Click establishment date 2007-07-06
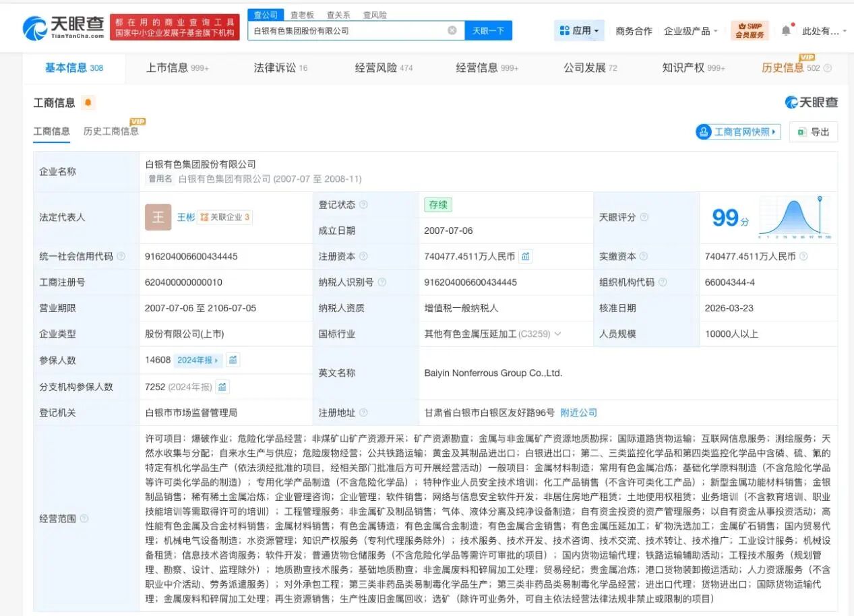This screenshot has width=854, height=616. tap(448, 230)
